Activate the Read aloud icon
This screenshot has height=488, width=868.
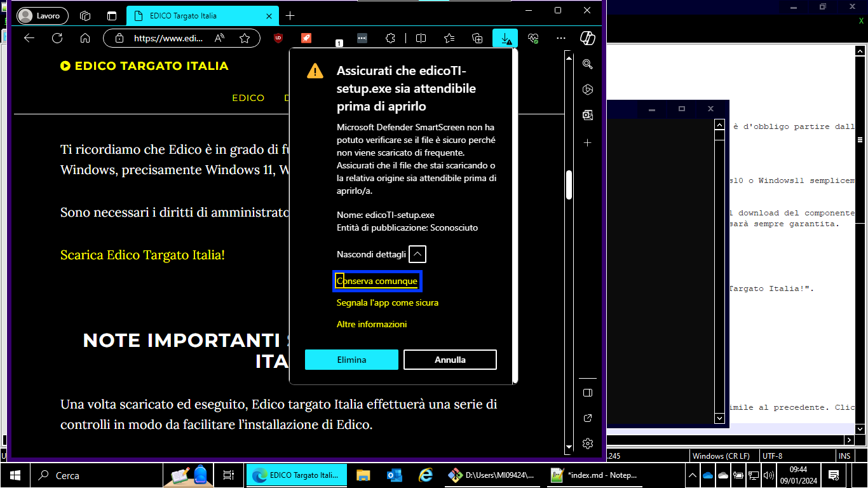[x=219, y=38]
